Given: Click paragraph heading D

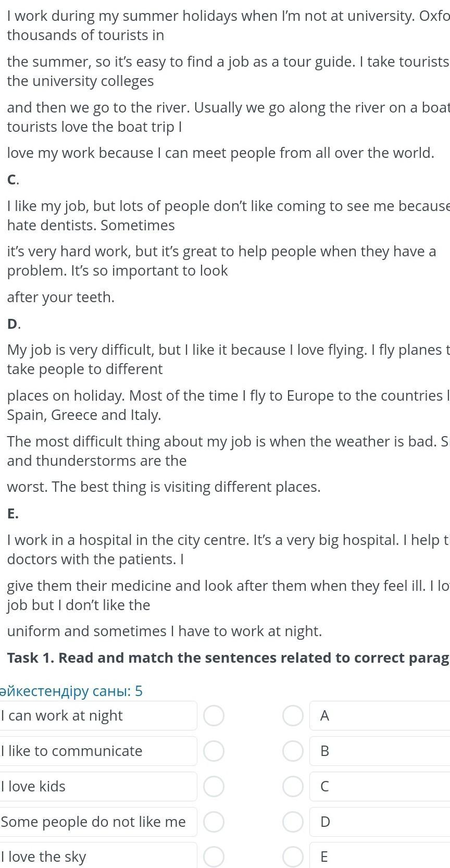Looking at the screenshot, I should 13,324.
